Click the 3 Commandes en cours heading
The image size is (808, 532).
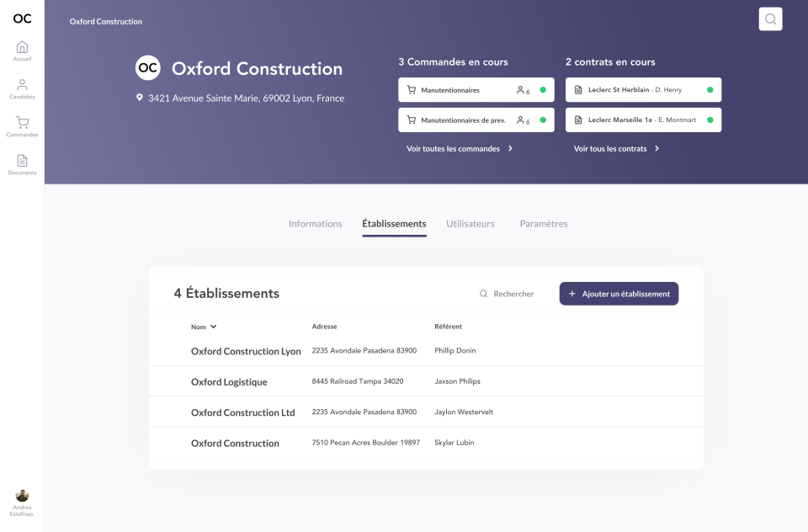pos(453,61)
